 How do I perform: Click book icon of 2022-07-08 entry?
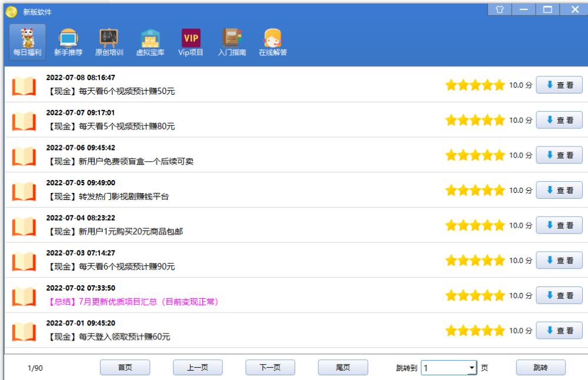24,86
